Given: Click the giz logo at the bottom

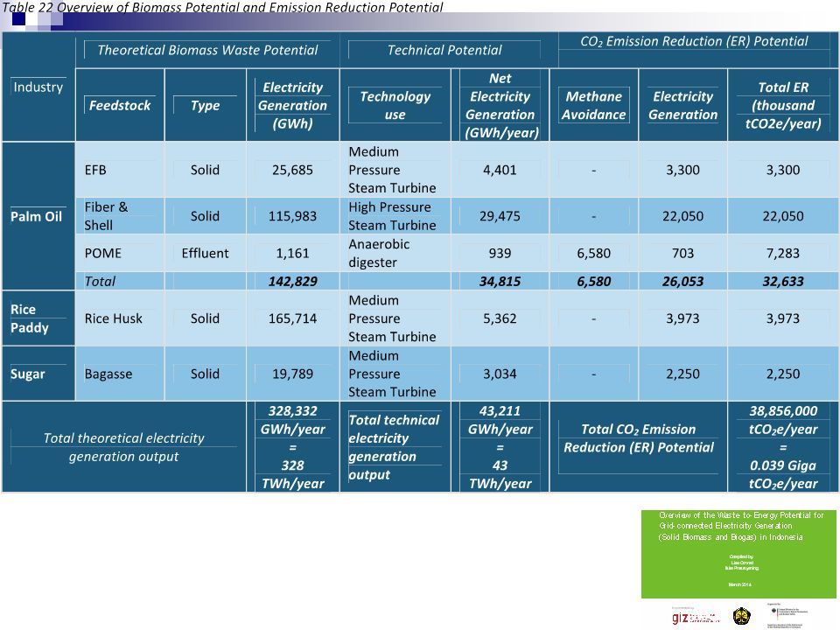Looking at the screenshot, I should (x=695, y=617).
